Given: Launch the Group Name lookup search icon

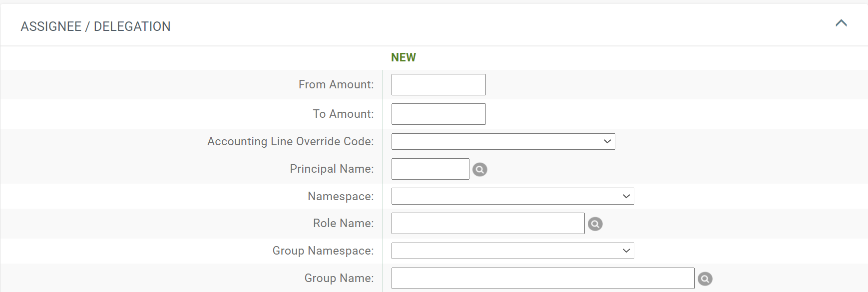Looking at the screenshot, I should [705, 279].
